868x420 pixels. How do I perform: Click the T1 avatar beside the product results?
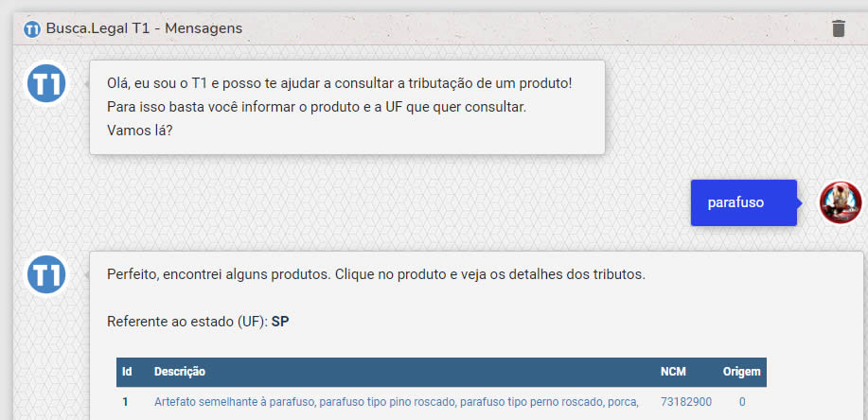(46, 274)
